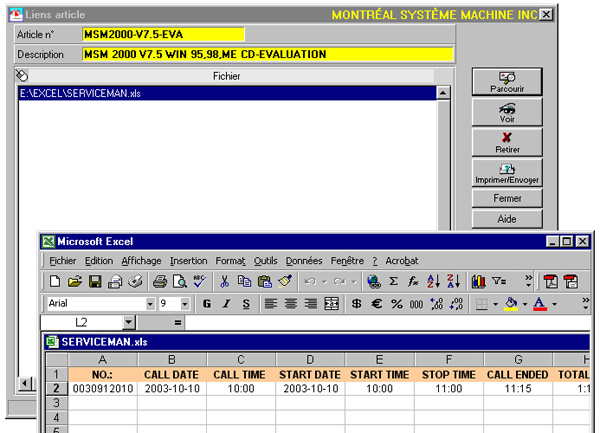Sort ascending with the A-Z icon
The height and width of the screenshot is (433, 600).
tap(433, 282)
